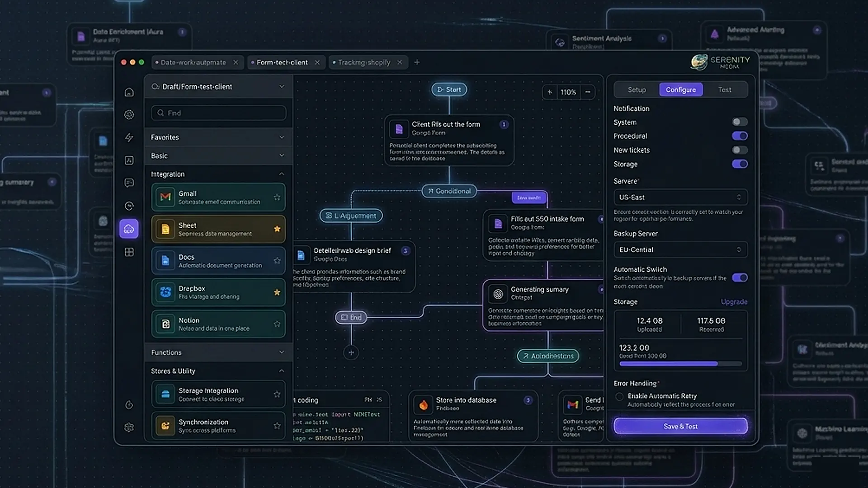Disable the Procedural notification toggle

[x=740, y=136]
